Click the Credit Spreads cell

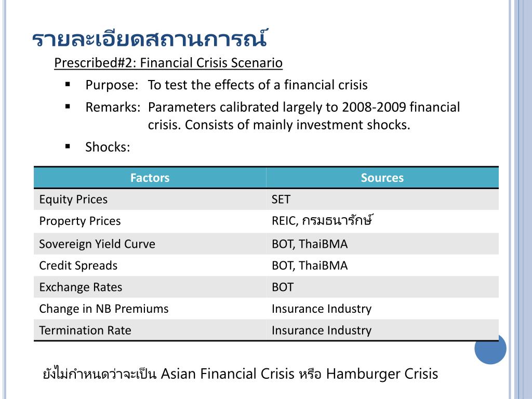78,265
